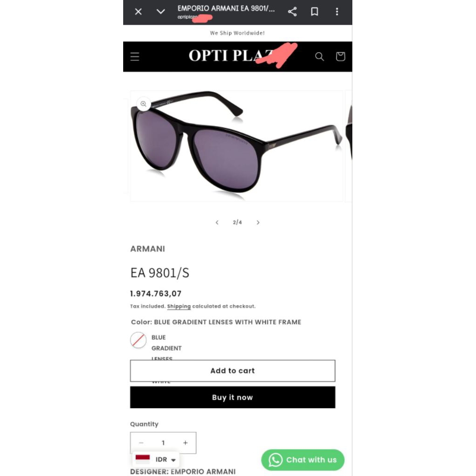The height and width of the screenshot is (476, 476).
Task: Go to next product image
Action: 258,223
